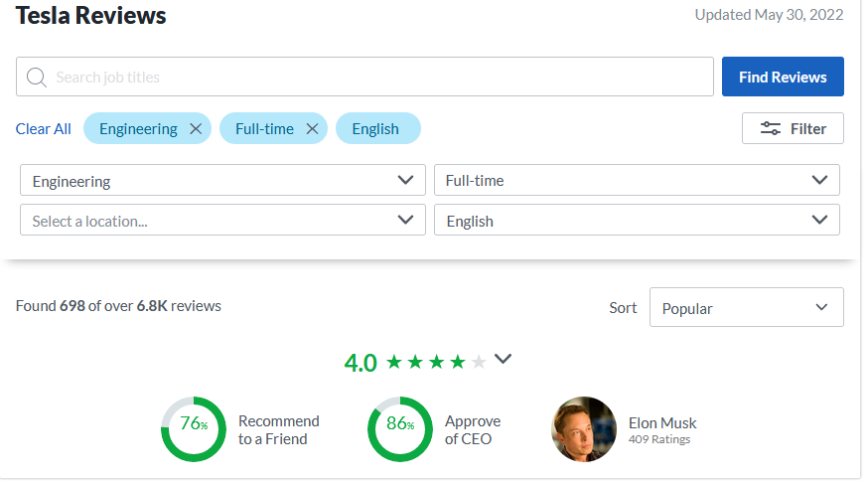Viewport: 868px width, 482px height.
Task: Click Elon Musk's profile photo
Action: [584, 429]
